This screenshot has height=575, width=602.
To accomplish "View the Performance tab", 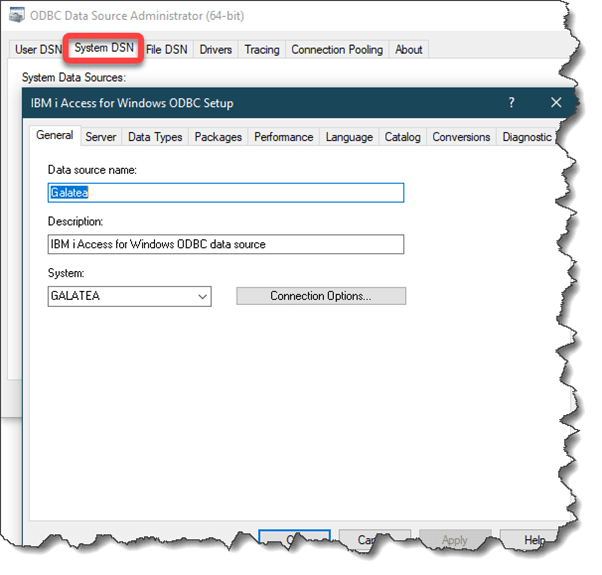I will 283,137.
